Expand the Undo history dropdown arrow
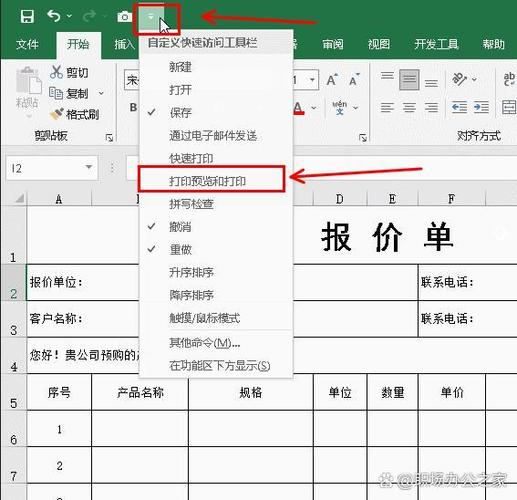This screenshot has height=500, width=517. (69, 16)
